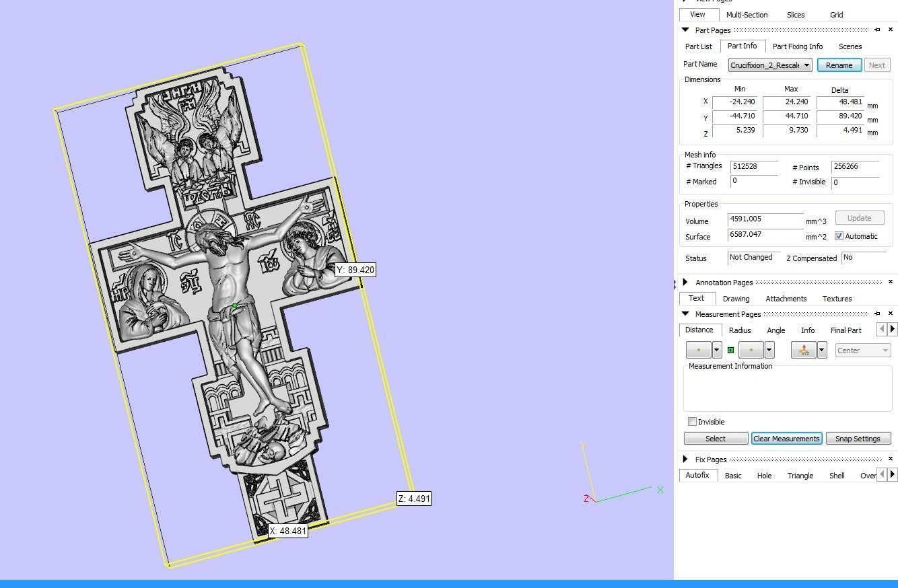Click the first measurement point button

(x=699, y=350)
